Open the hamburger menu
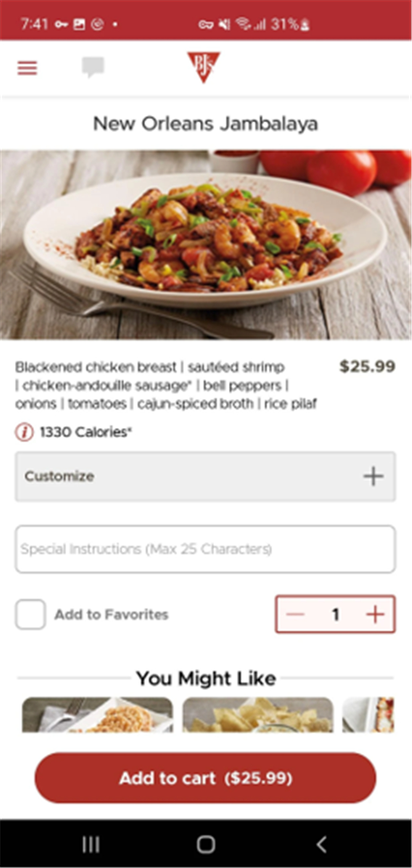This screenshot has height=868, width=412. pyautogui.click(x=27, y=68)
